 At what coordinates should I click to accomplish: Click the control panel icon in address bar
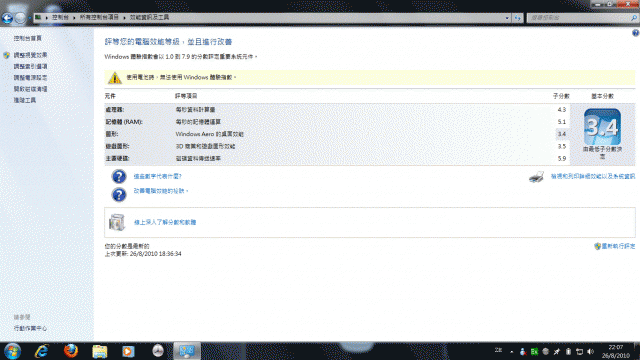point(38,18)
